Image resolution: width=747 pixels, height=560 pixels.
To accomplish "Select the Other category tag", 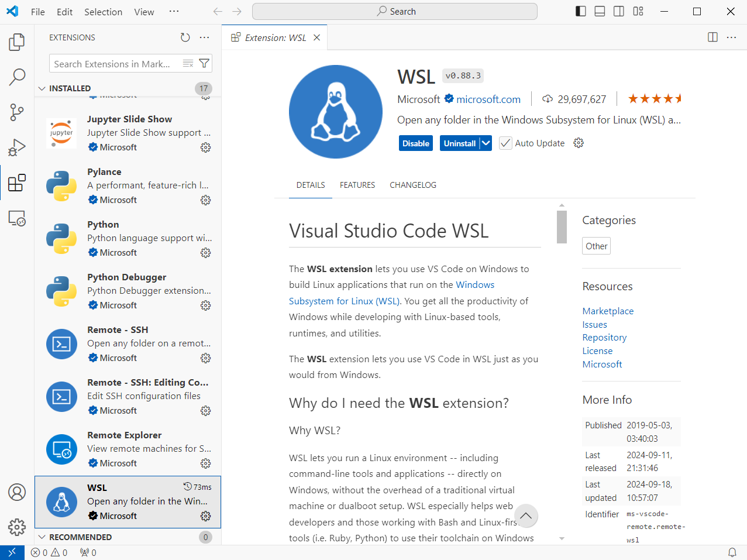I will coord(596,246).
